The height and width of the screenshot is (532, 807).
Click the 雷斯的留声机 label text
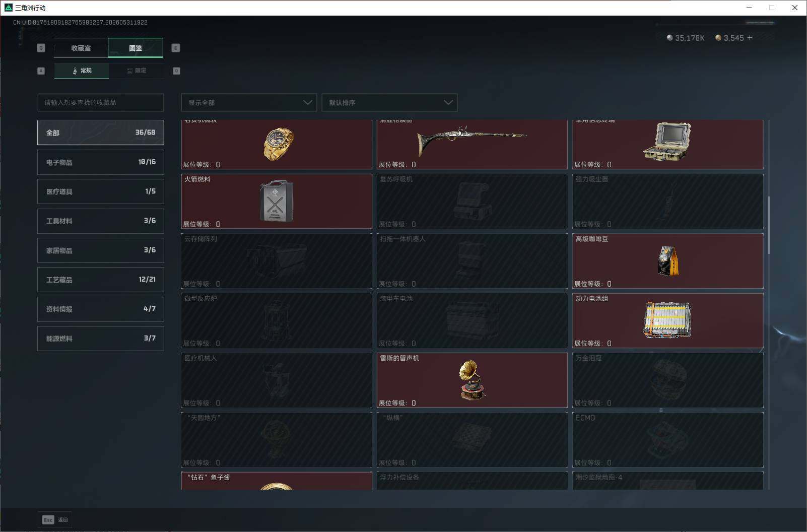pos(399,358)
